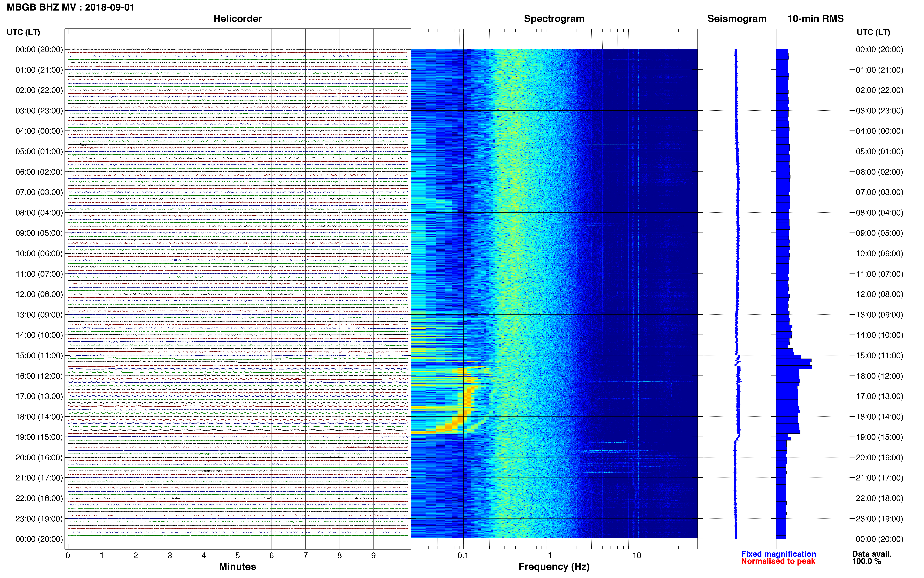Click 16:00 (12:00) on the right time axis
924x578 pixels.
pos(879,376)
